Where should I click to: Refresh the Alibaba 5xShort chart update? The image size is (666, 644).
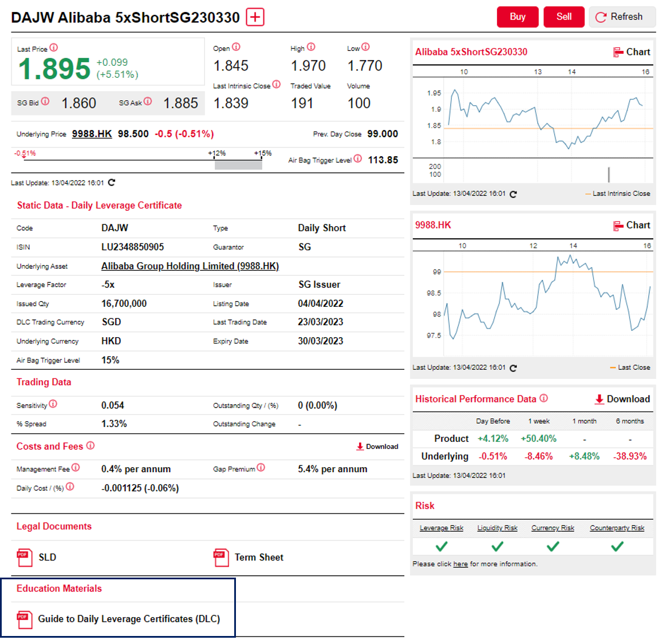[x=513, y=194]
